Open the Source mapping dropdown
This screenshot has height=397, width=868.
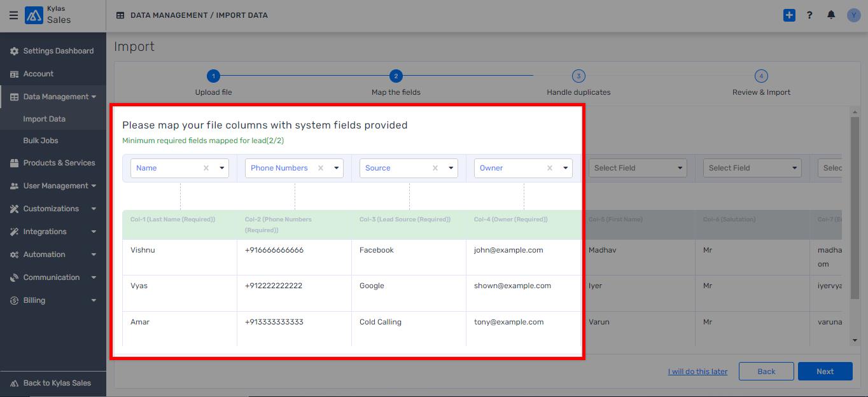tap(451, 168)
